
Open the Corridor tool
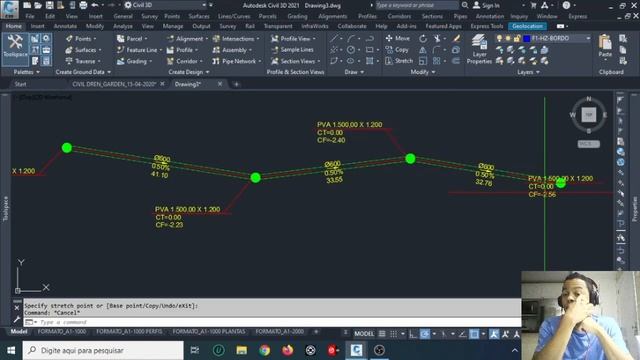pos(184,61)
